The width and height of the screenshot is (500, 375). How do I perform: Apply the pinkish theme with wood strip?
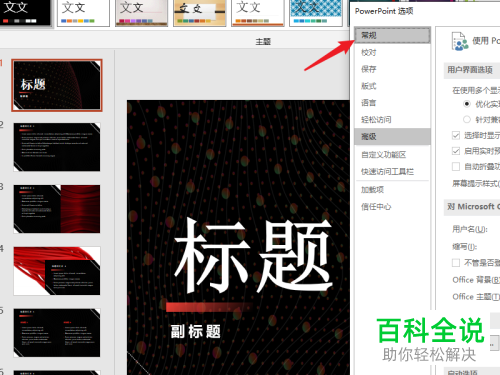click(x=141, y=13)
